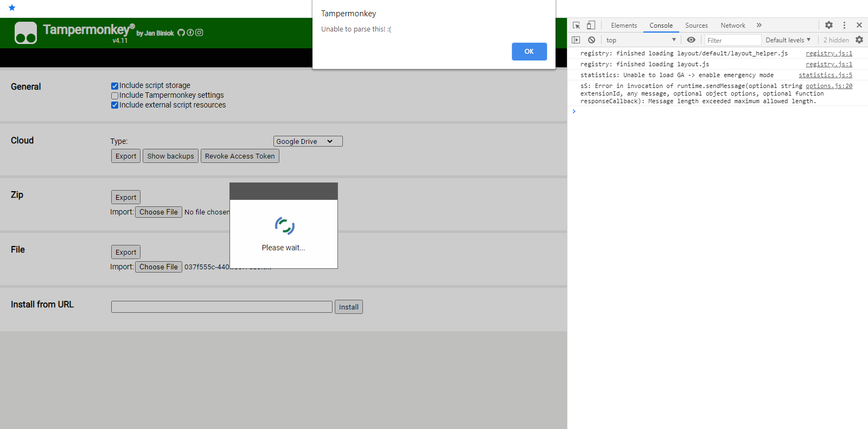Open the statistics.js:5 source link
868x429 pixels.
coord(825,75)
